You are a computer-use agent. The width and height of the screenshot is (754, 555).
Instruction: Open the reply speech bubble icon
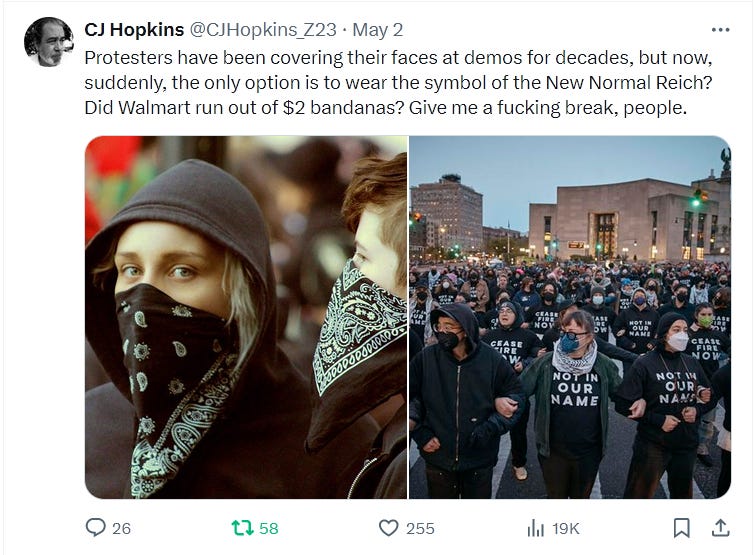pyautogui.click(x=95, y=528)
